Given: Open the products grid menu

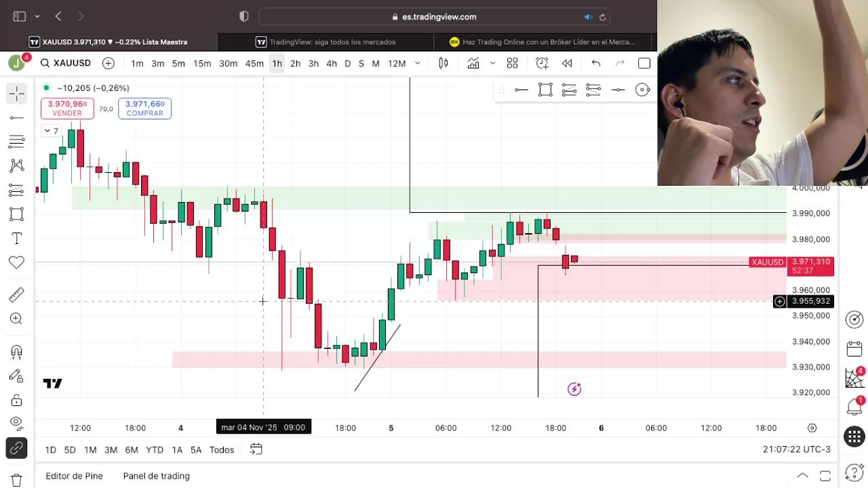Looking at the screenshot, I should click(854, 436).
